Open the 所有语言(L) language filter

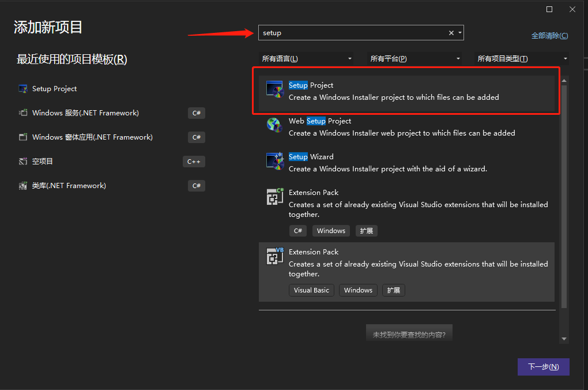[x=306, y=58]
